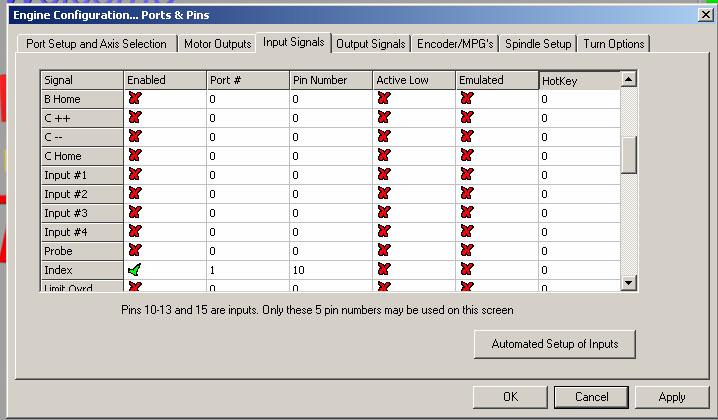Toggle Active Low for C ++
The image size is (718, 420).
(x=384, y=117)
